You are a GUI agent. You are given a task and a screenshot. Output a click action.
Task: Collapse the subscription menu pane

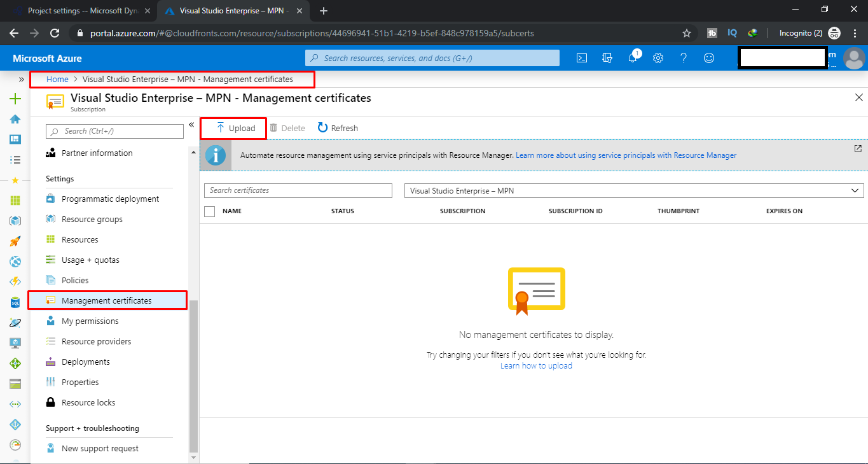point(191,125)
